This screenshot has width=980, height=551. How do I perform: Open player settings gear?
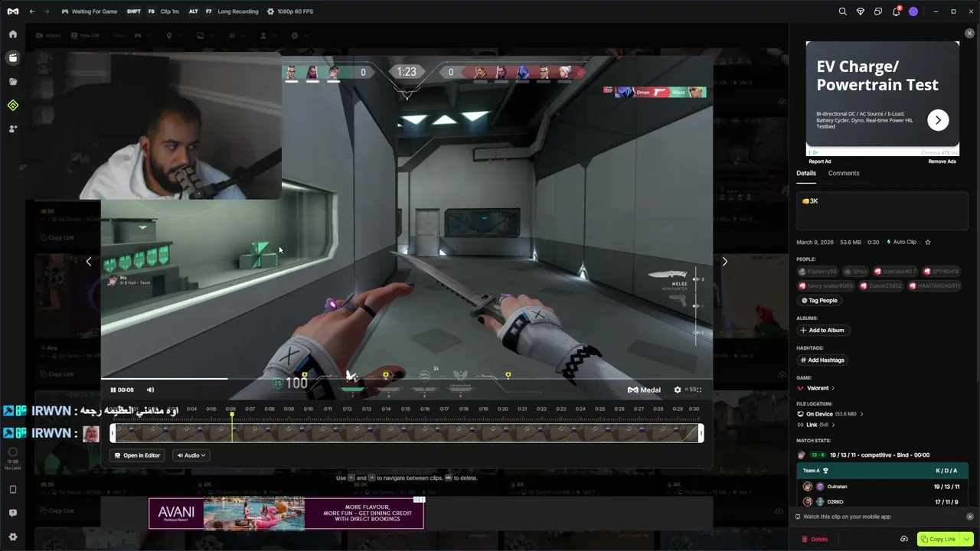tap(678, 390)
